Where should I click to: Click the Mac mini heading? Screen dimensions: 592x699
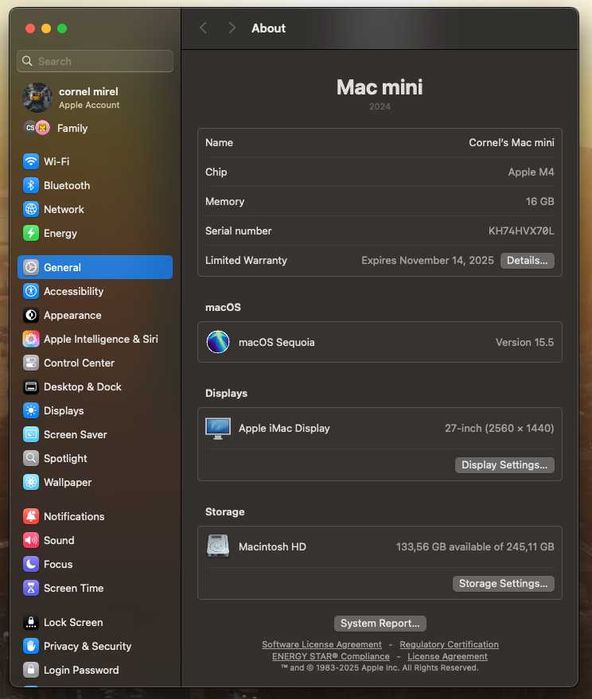(x=380, y=87)
